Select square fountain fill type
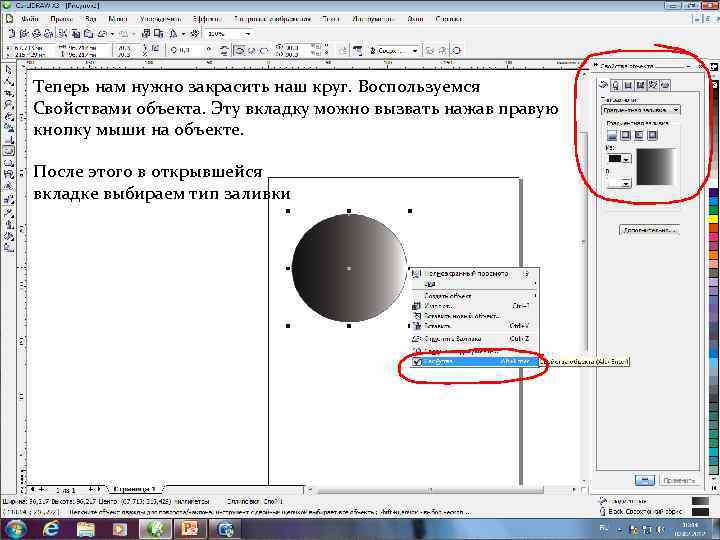 pyautogui.click(x=652, y=135)
